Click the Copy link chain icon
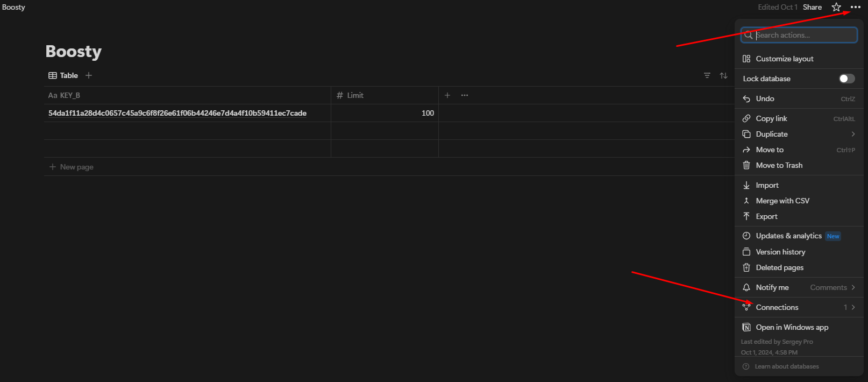 pyautogui.click(x=746, y=118)
